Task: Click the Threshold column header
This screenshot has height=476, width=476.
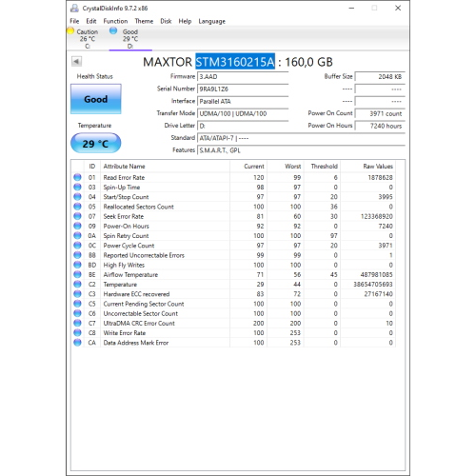Action: (322, 167)
